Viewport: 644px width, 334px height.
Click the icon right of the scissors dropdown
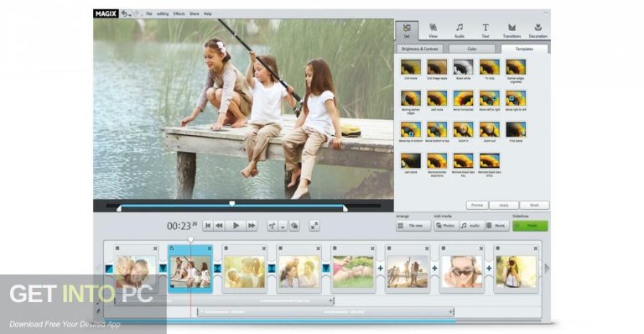point(294,226)
